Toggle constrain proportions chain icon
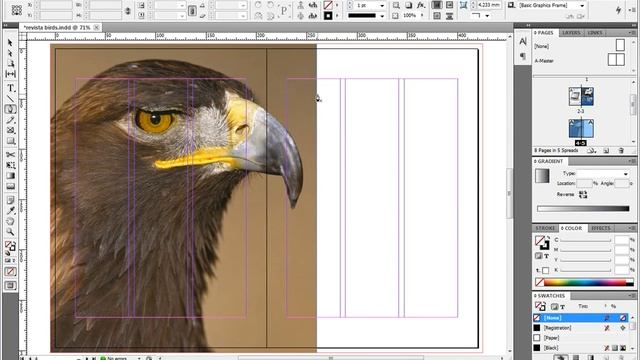 pos(192,11)
